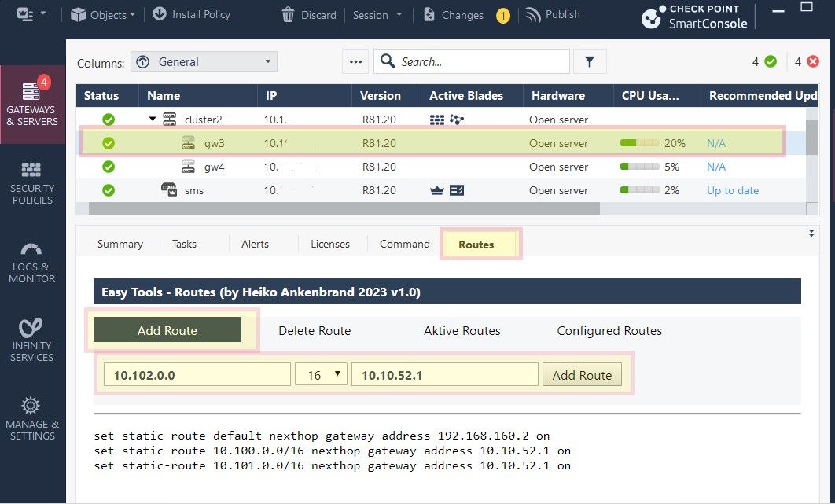This screenshot has width=835, height=504.
Task: Open Security Policies sidebar view
Action: [x=31, y=182]
